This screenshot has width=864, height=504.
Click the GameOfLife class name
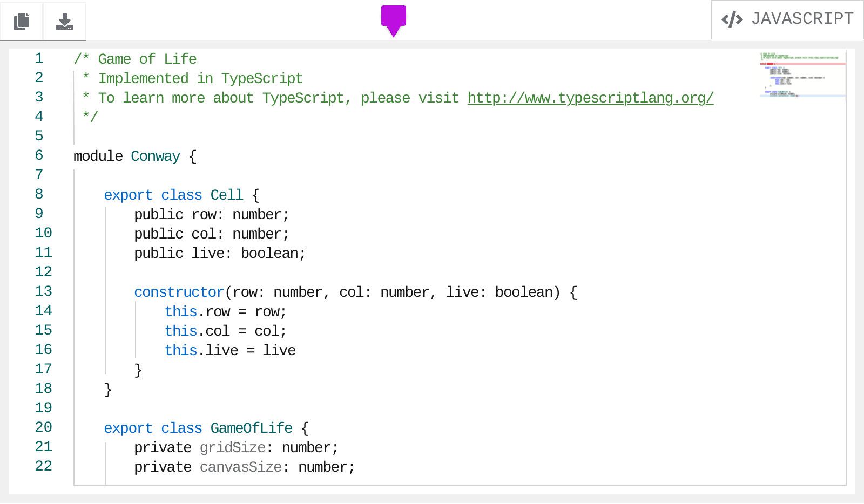251,428
